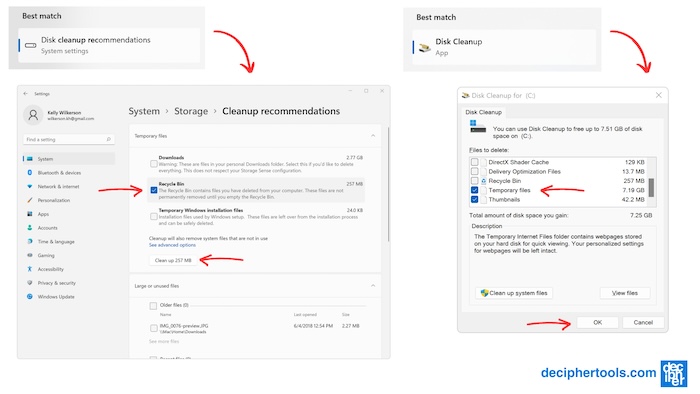700x394 pixels.
Task: Select the Disk Cleanup tab
Action: point(483,112)
